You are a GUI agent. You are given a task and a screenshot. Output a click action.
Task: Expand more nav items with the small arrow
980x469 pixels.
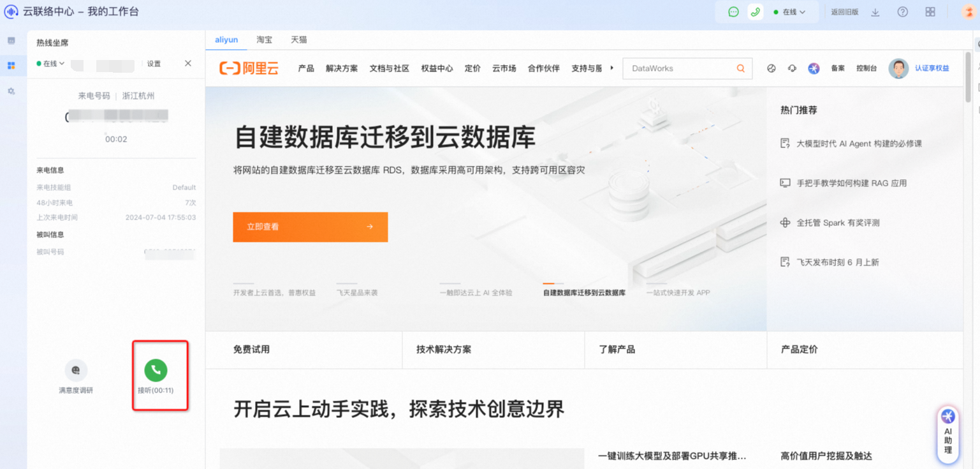tap(612, 68)
